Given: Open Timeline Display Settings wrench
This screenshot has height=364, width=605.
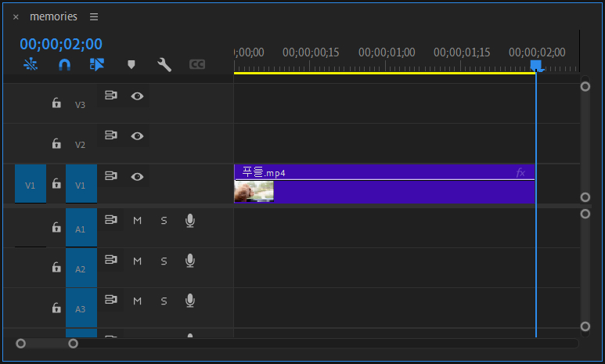Looking at the screenshot, I should tap(164, 64).
